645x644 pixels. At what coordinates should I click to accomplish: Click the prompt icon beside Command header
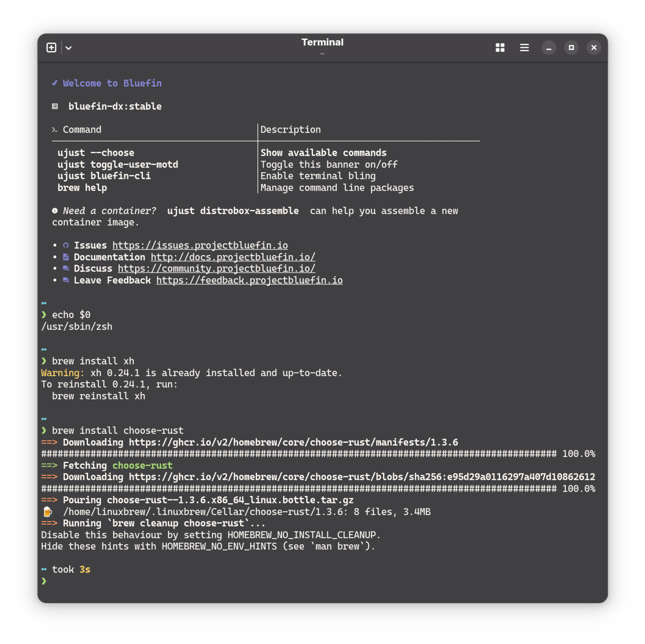click(55, 129)
